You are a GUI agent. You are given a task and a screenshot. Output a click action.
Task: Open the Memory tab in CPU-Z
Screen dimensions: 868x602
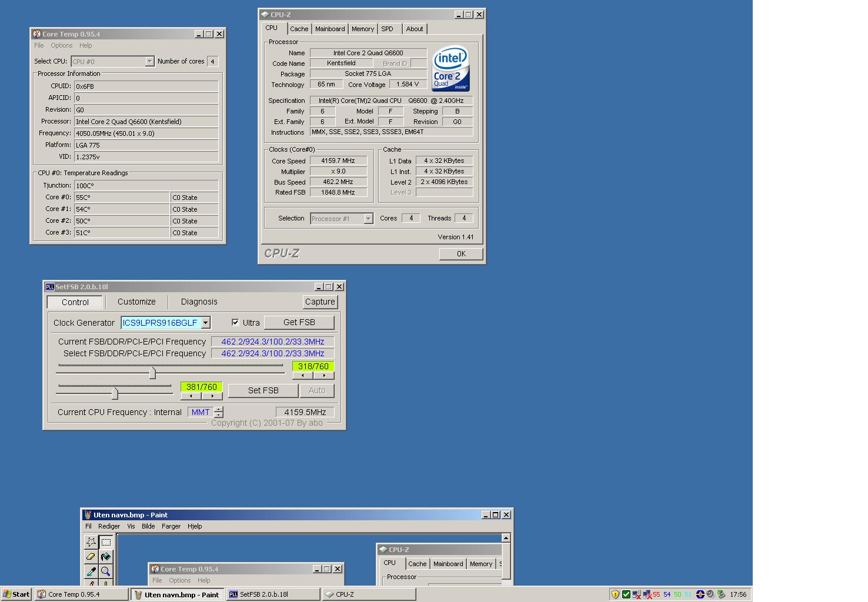[x=363, y=29]
